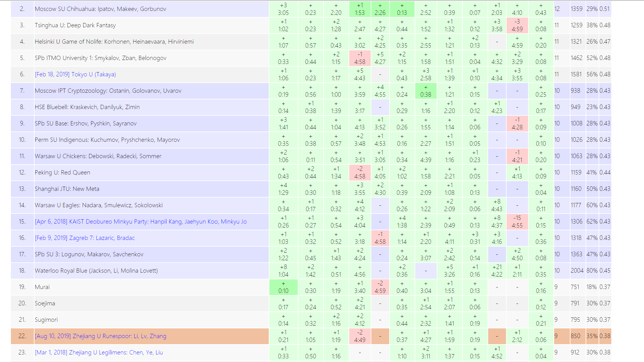Click Murai's highlighted 0:10 first-solve cell
This screenshot has height=362, width=644.
[283, 287]
